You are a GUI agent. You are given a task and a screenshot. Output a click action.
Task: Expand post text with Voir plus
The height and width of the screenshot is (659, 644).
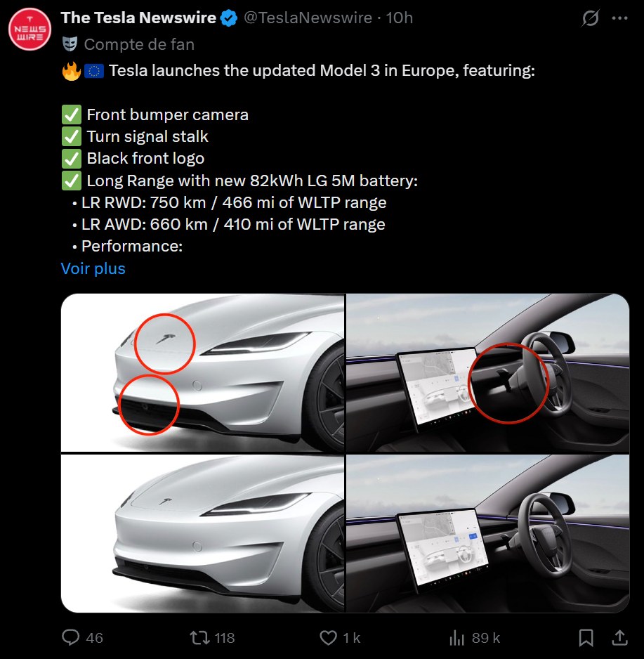tap(93, 268)
